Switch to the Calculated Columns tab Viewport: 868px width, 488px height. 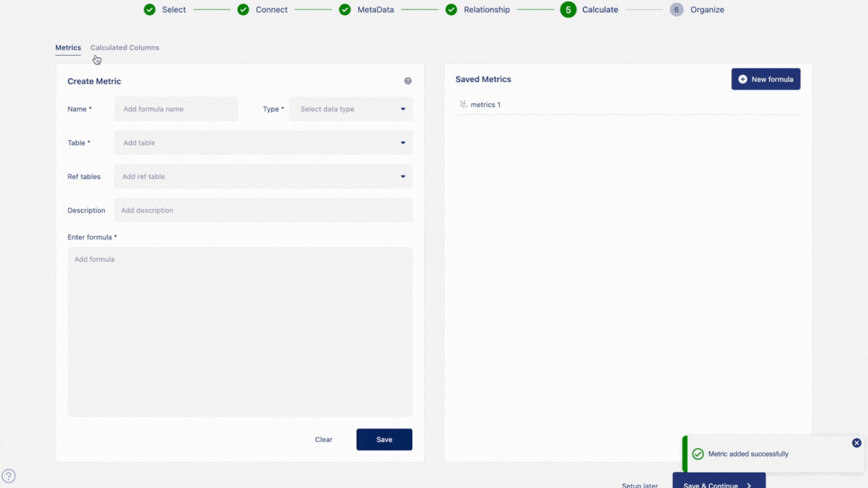pyautogui.click(x=125, y=47)
